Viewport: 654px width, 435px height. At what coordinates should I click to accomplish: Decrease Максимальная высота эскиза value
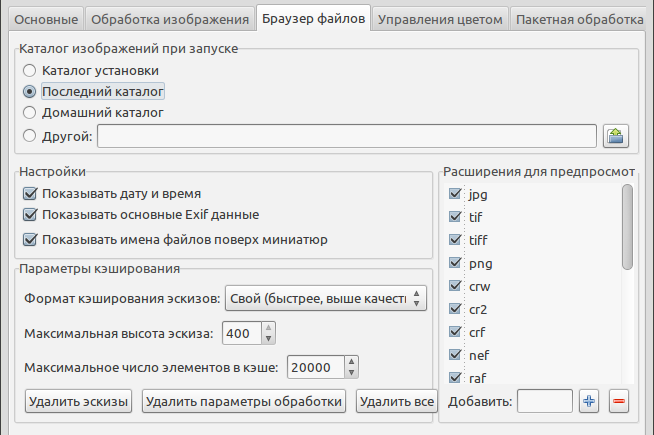pyautogui.click(x=269, y=339)
